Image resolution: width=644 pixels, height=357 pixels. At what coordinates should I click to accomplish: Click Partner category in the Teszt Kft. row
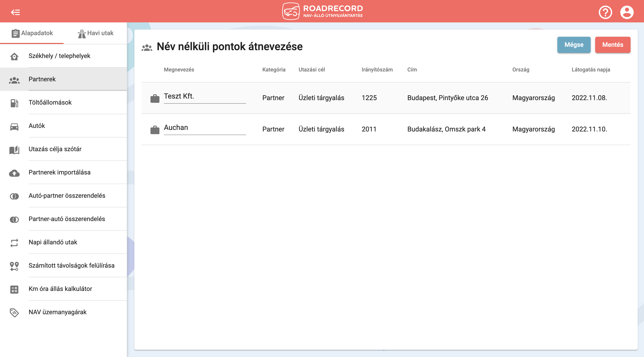273,98
